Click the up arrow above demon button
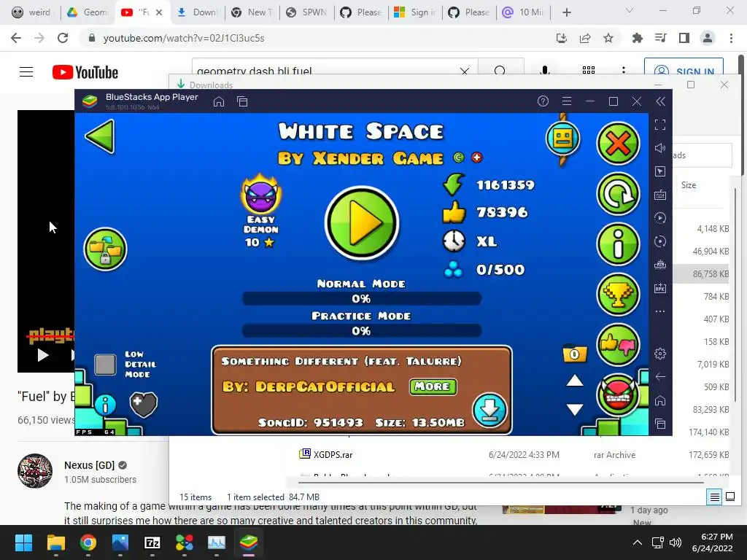This screenshot has width=747, height=560. pos(575,381)
